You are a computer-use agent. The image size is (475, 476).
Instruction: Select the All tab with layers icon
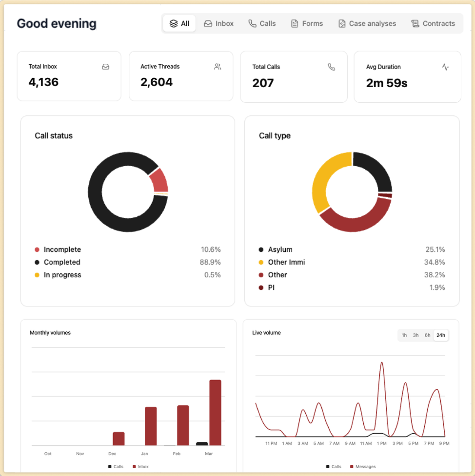point(179,23)
